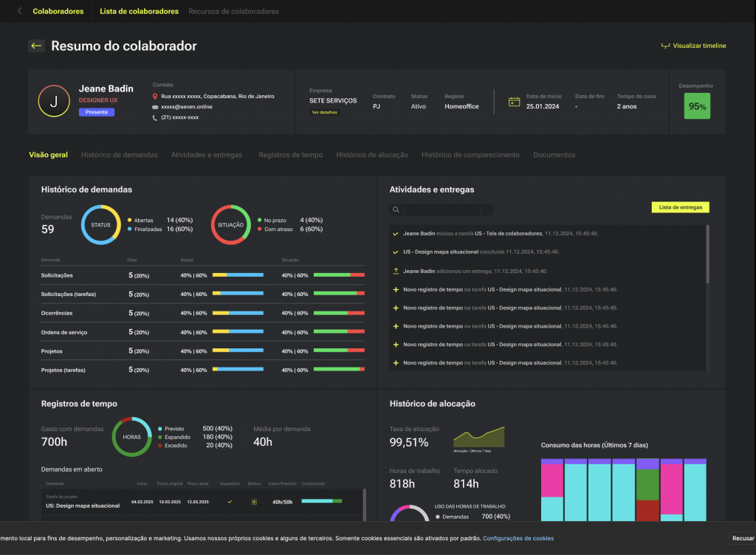Click the SITUAÇÃO donut chart

[x=230, y=225]
